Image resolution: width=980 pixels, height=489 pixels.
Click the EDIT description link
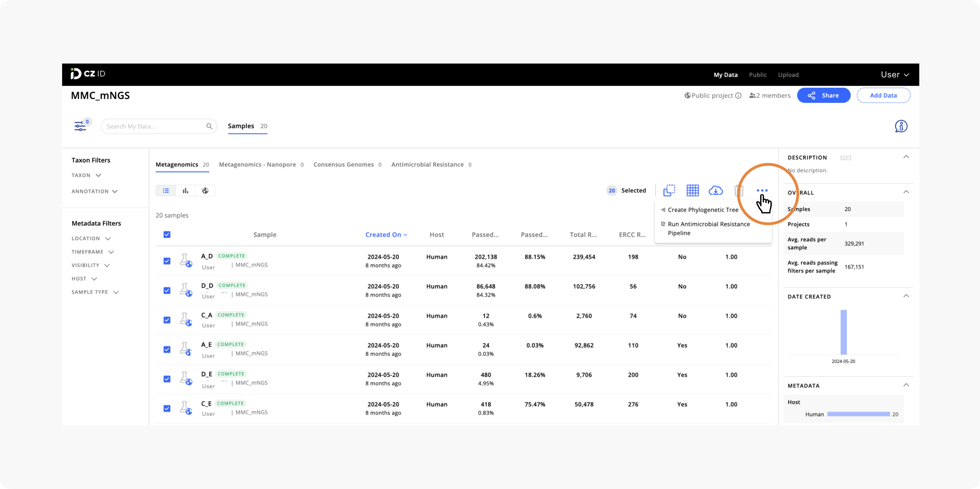[846, 158]
